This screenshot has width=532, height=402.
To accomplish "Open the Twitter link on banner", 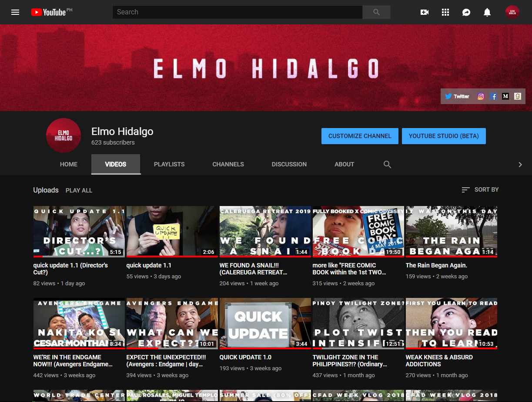I will 457,96.
